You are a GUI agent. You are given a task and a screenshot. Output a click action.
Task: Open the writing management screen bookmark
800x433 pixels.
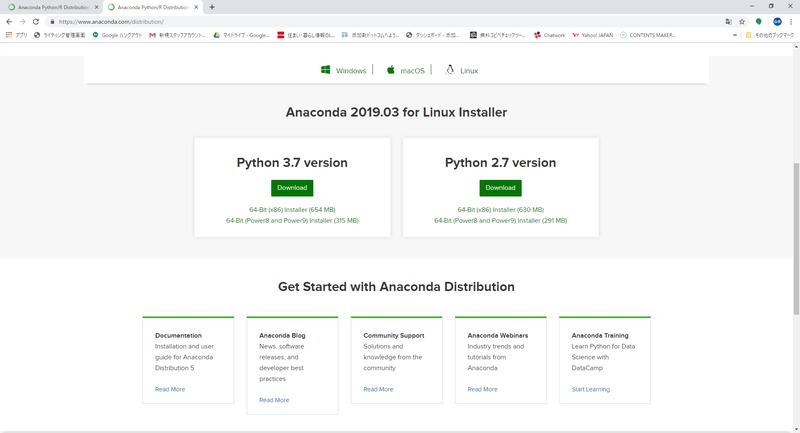click(x=59, y=35)
